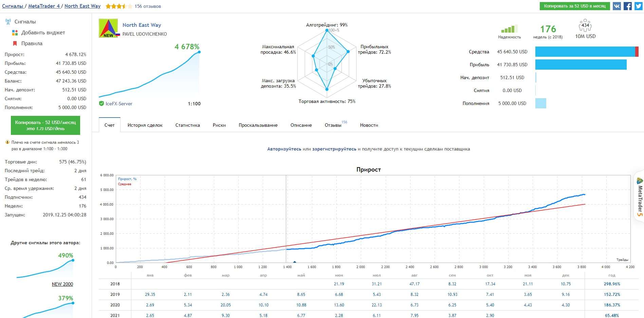This screenshot has height=318, width=644.
Task: Open MetaTrader 4 breadcrumb link
Action: (44, 6)
